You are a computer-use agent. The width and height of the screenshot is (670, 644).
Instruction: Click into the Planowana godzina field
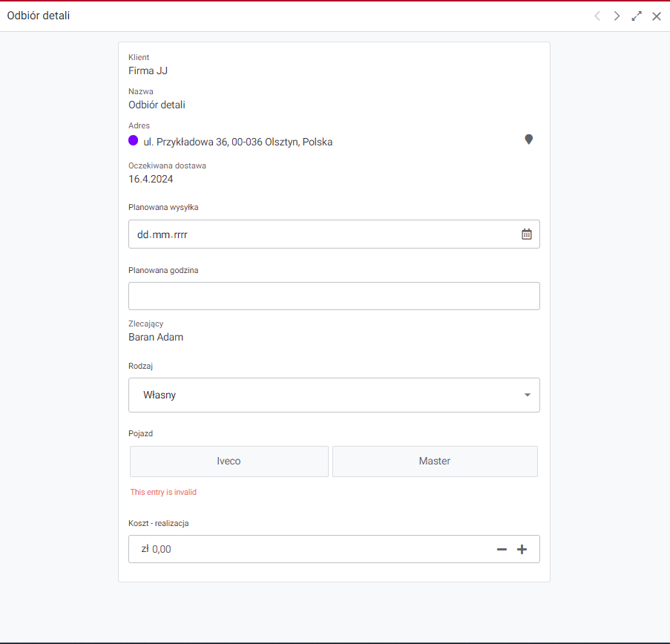point(334,296)
